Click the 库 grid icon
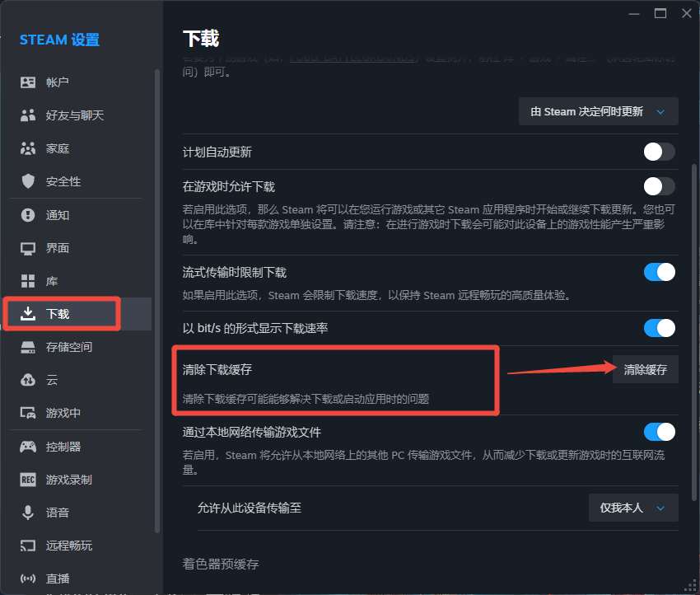Viewport: 700px width, 595px height. [x=28, y=281]
